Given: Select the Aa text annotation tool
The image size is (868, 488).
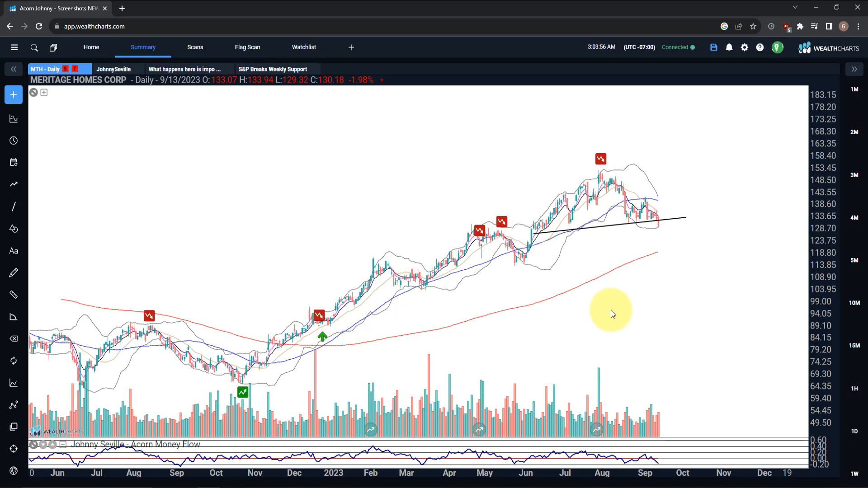Looking at the screenshot, I should pos(14,251).
